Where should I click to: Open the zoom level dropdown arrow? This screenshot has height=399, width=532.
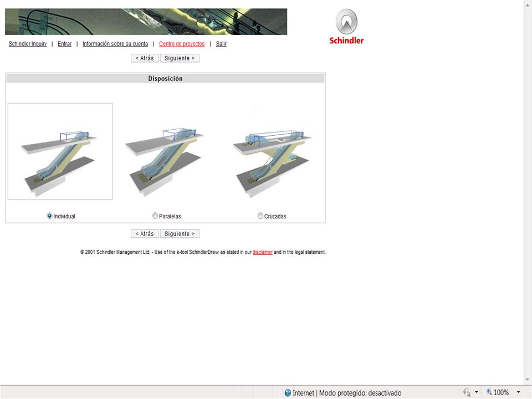pos(519,392)
